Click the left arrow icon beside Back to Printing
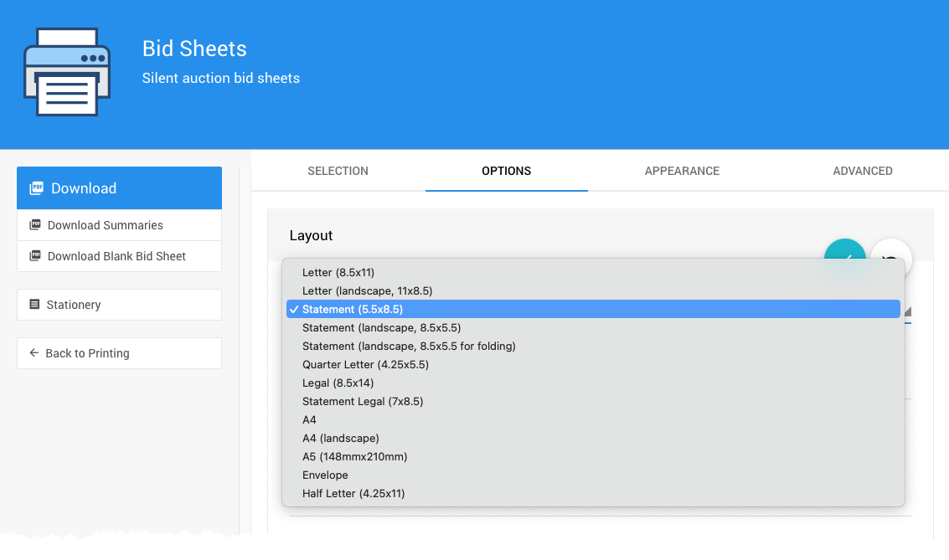Viewport: 949px width, 560px height. [x=34, y=353]
